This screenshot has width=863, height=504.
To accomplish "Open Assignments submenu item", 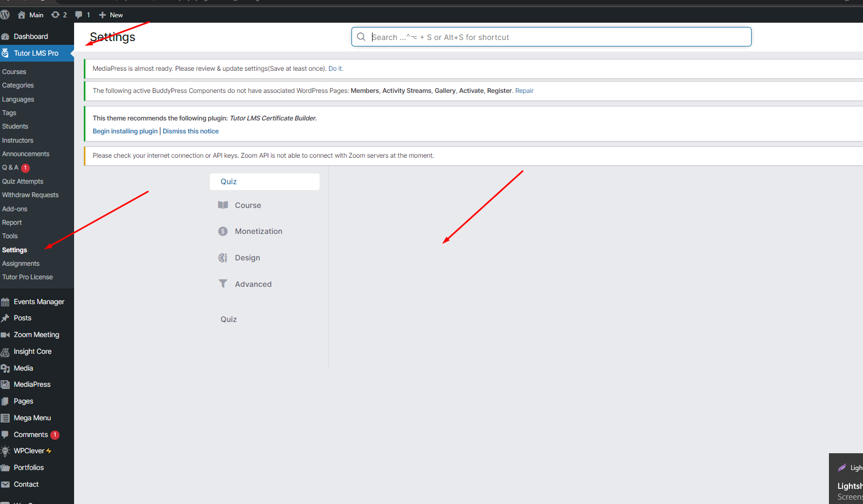I will [x=21, y=264].
